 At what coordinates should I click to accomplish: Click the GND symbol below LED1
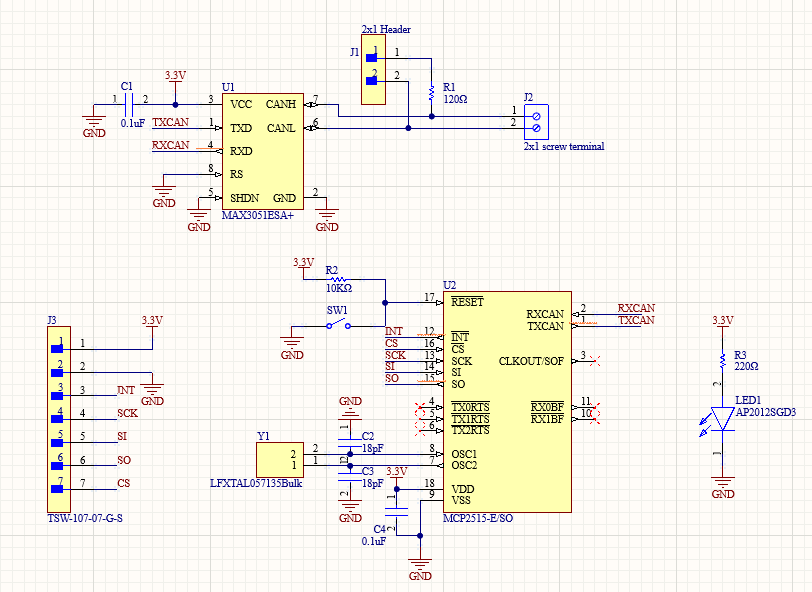(722, 487)
